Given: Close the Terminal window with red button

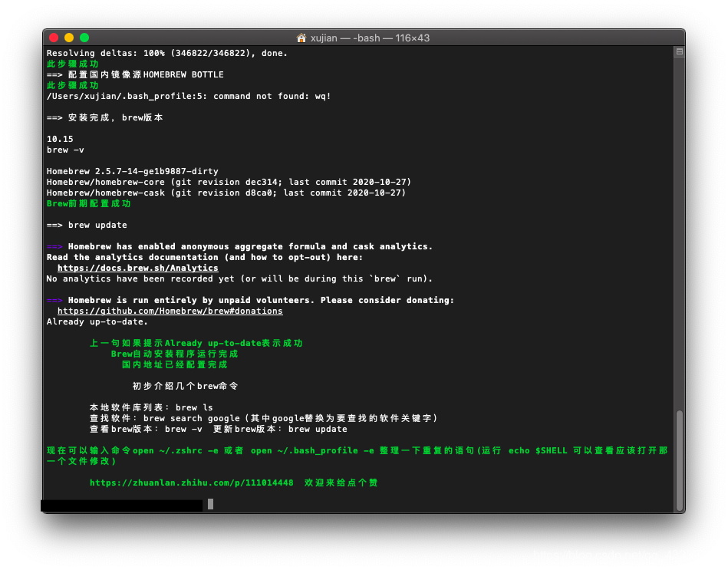Looking at the screenshot, I should pos(54,38).
